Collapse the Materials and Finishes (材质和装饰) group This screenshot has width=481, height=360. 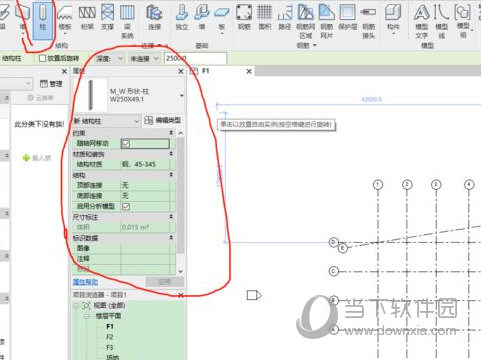[x=171, y=154]
